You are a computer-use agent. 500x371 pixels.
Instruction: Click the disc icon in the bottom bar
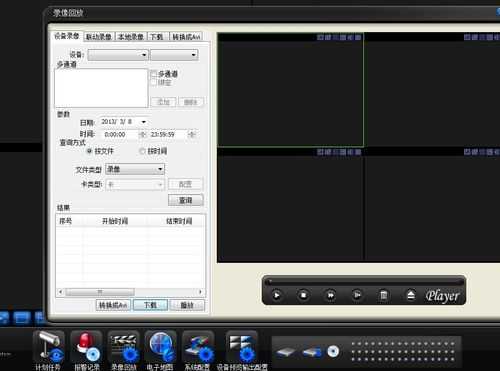[333, 351]
